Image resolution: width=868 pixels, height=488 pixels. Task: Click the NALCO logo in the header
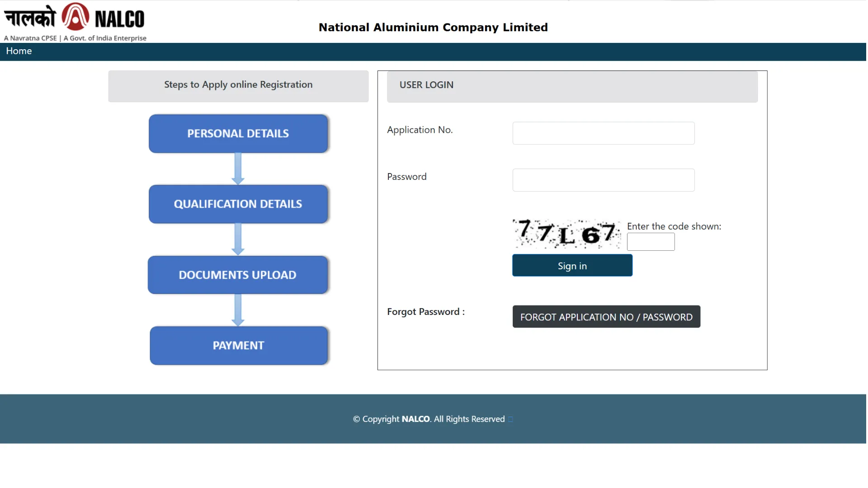coord(75,22)
